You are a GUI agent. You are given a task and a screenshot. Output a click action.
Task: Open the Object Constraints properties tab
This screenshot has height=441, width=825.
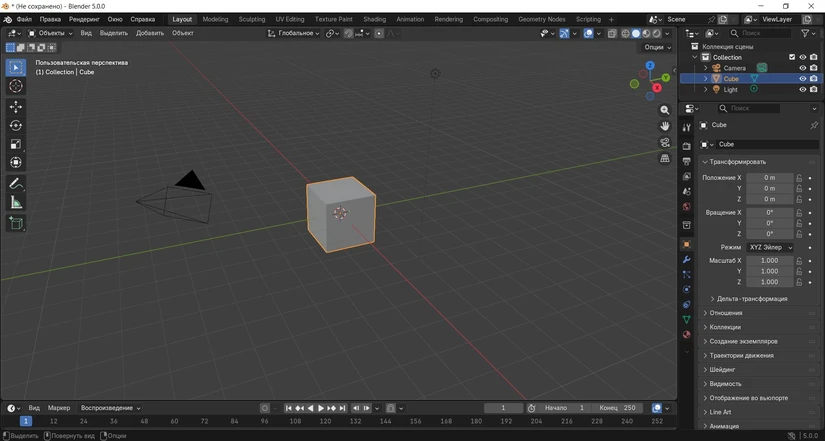click(x=687, y=304)
